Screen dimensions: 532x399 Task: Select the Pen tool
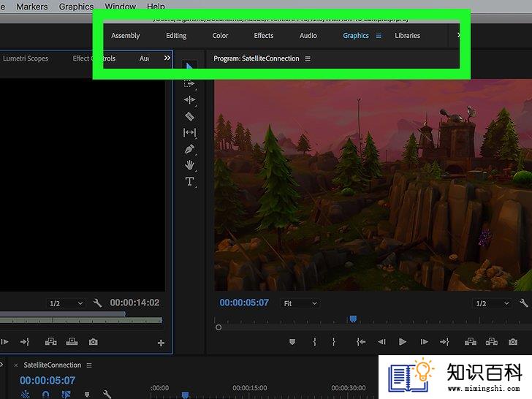(189, 149)
